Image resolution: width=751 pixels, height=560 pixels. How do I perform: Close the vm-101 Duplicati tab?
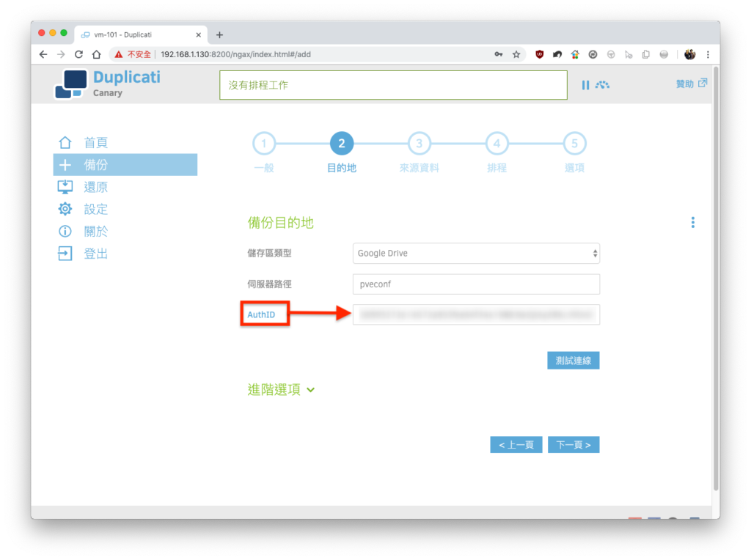(198, 35)
